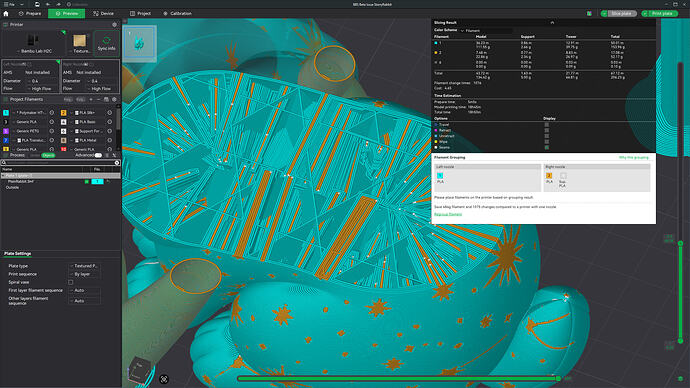
Task: Open Printer settings gear icon
Action: [x=115, y=25]
